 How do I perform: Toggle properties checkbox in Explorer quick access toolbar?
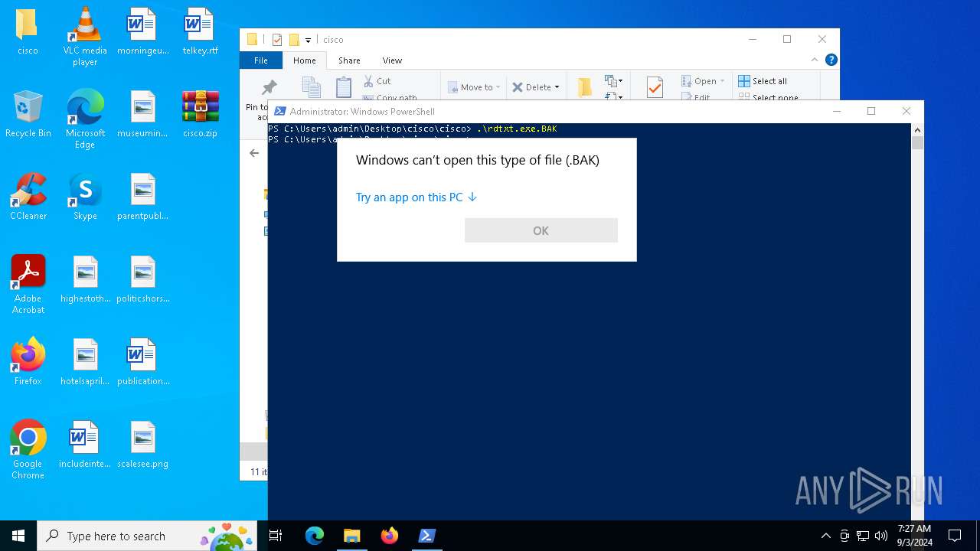pyautogui.click(x=277, y=40)
